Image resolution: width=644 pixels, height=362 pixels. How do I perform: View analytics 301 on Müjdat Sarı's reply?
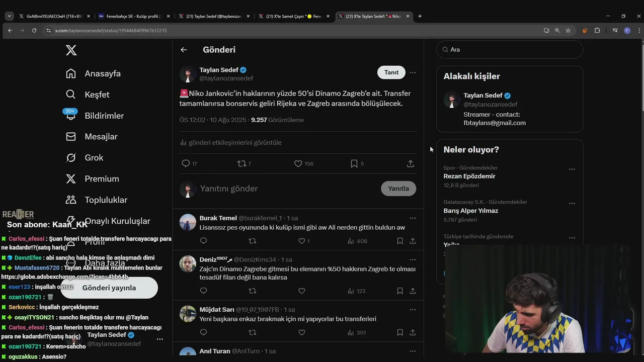357,332
